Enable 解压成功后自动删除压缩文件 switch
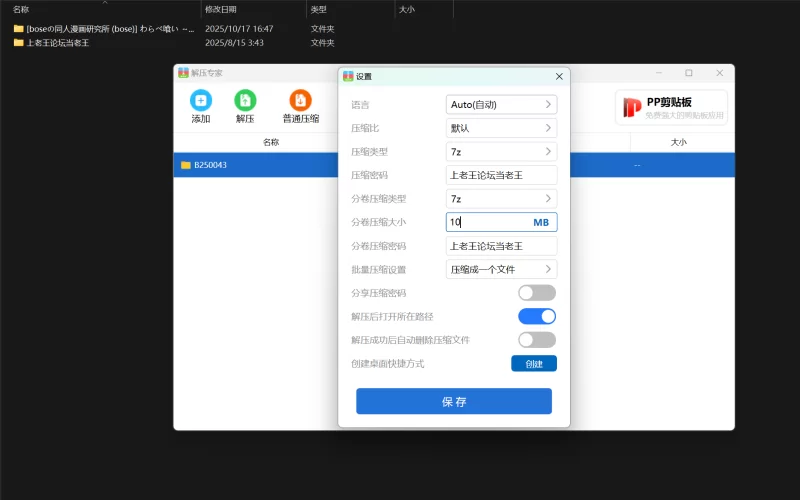 click(536, 340)
